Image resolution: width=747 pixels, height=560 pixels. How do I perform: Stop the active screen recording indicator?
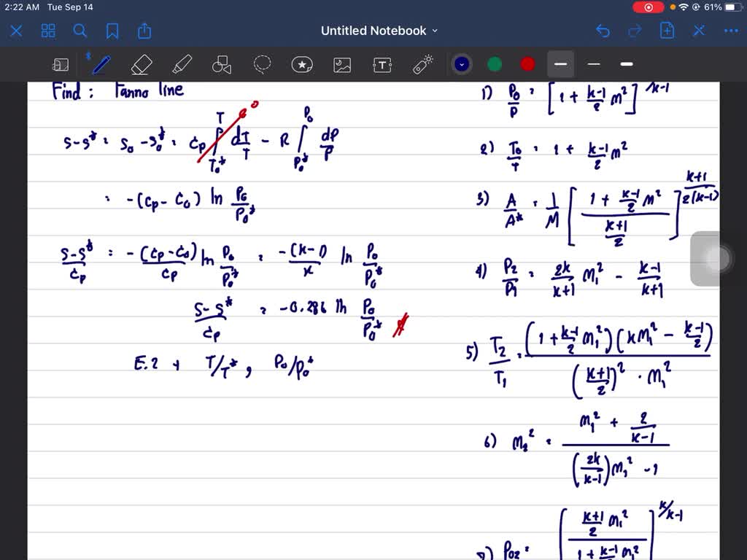click(x=649, y=7)
